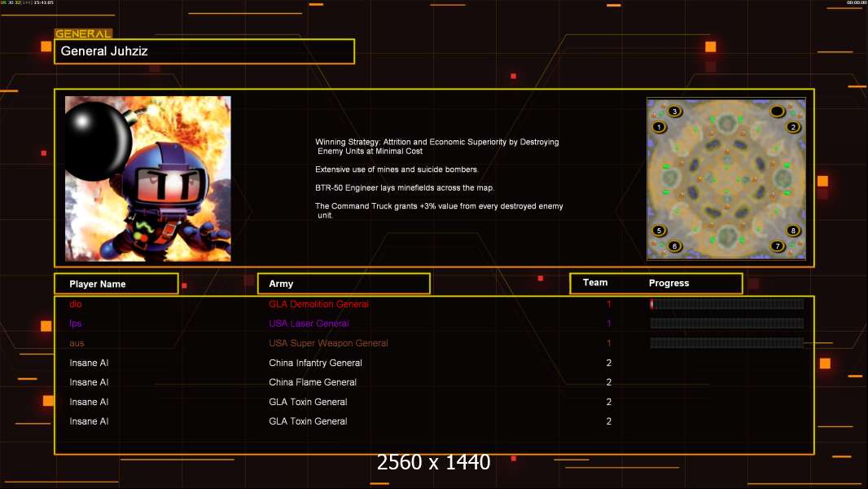Click team number in China Infantry General row
The height and width of the screenshot is (489, 868).
pyautogui.click(x=609, y=363)
